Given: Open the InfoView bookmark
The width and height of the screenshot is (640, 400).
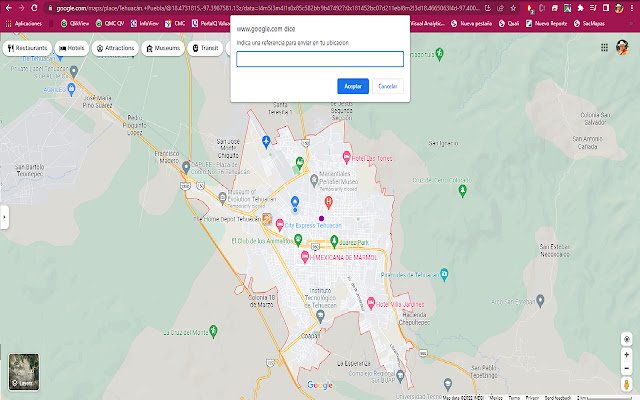Looking at the screenshot, I should [144, 24].
